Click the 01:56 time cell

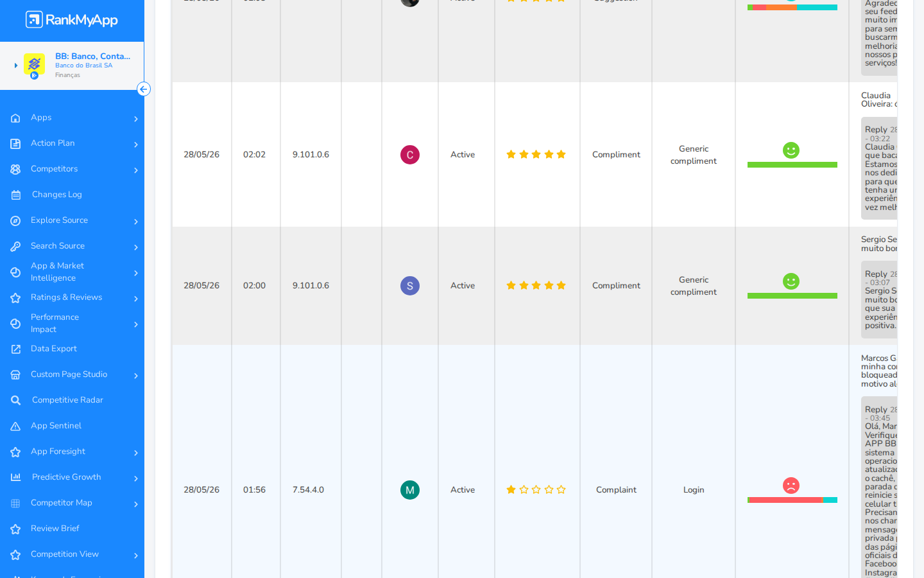[254, 489]
